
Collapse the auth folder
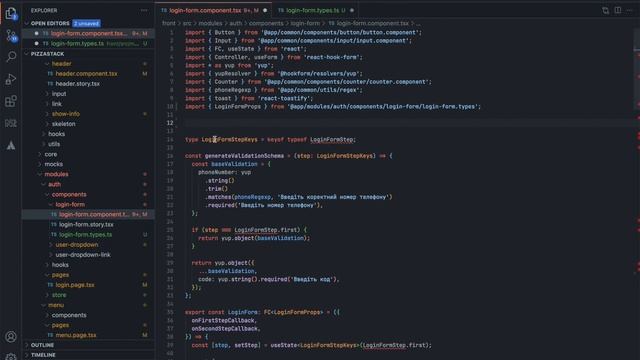(54, 184)
